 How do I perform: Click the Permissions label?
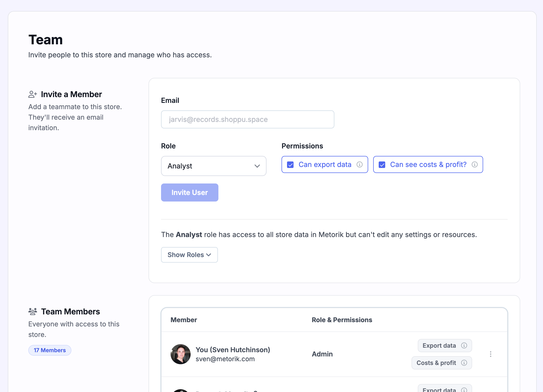pyautogui.click(x=302, y=146)
